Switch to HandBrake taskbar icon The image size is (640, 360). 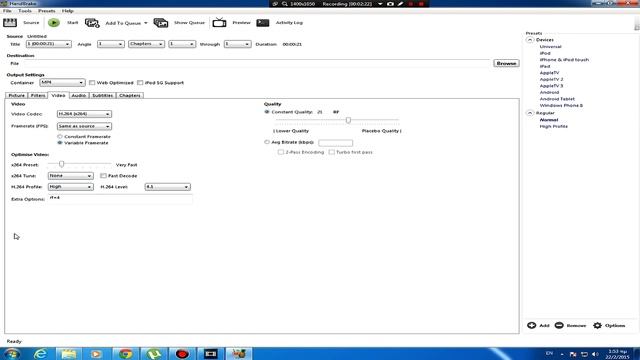coord(239,354)
